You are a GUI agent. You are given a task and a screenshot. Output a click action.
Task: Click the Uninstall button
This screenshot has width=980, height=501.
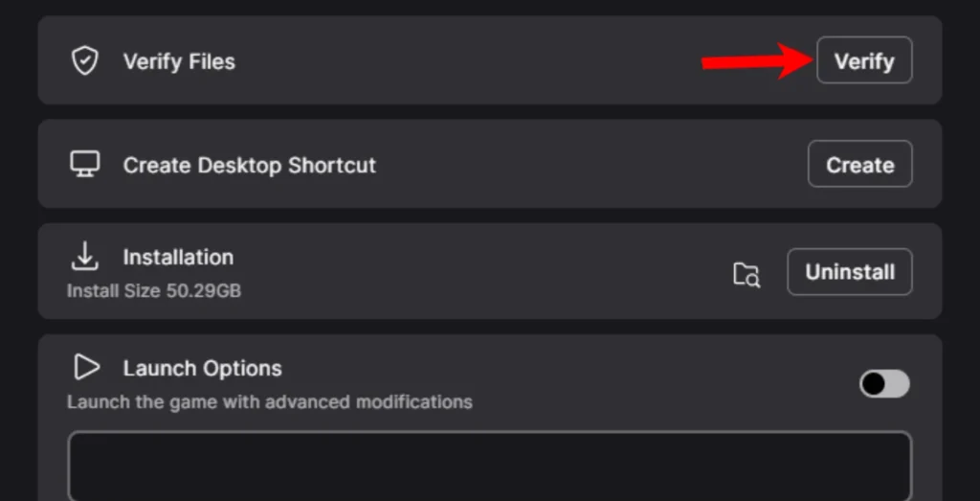click(x=849, y=272)
